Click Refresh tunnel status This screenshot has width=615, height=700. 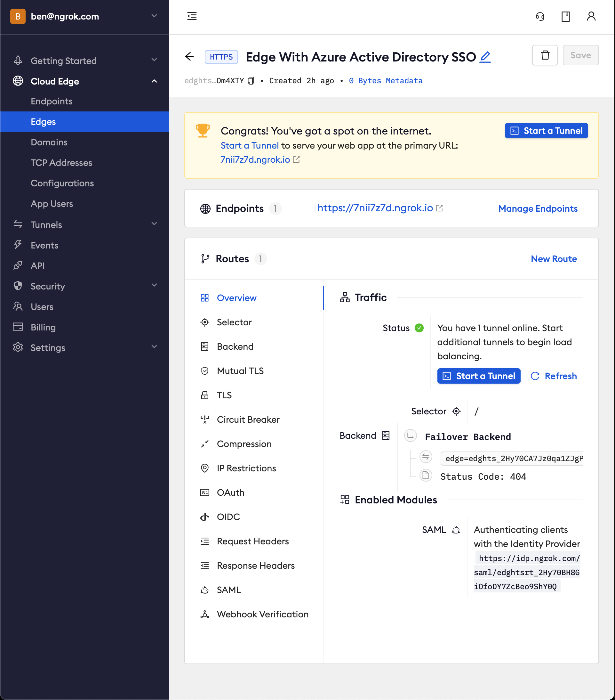pyautogui.click(x=553, y=376)
